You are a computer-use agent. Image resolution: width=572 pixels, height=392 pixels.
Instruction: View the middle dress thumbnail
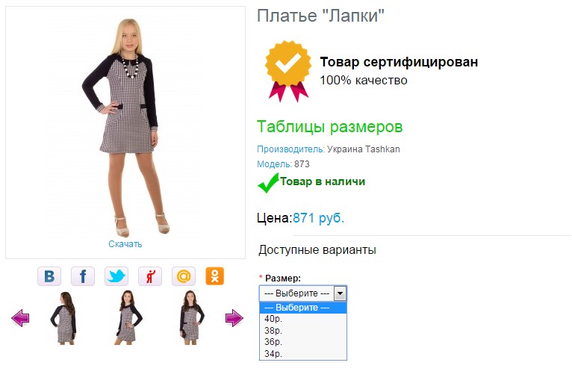[x=128, y=317]
